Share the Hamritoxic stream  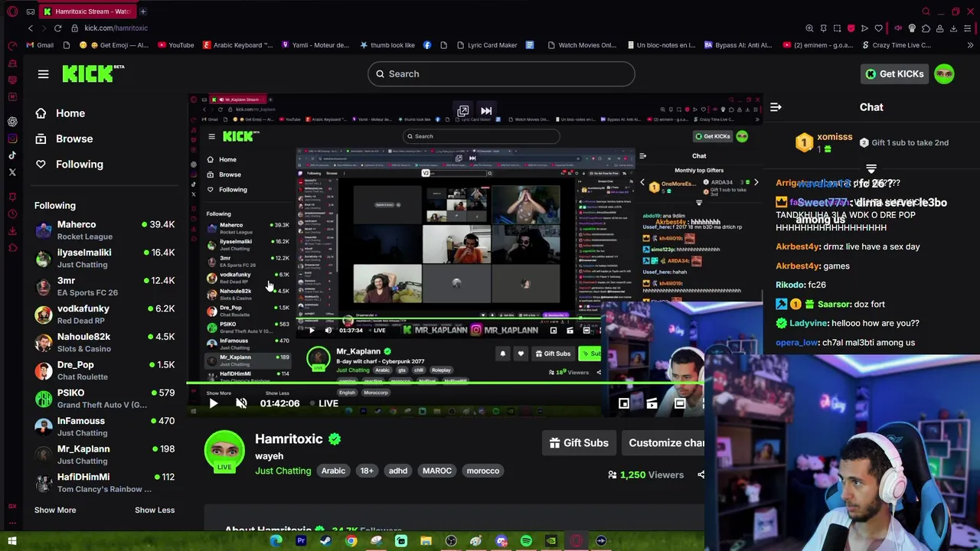click(701, 474)
